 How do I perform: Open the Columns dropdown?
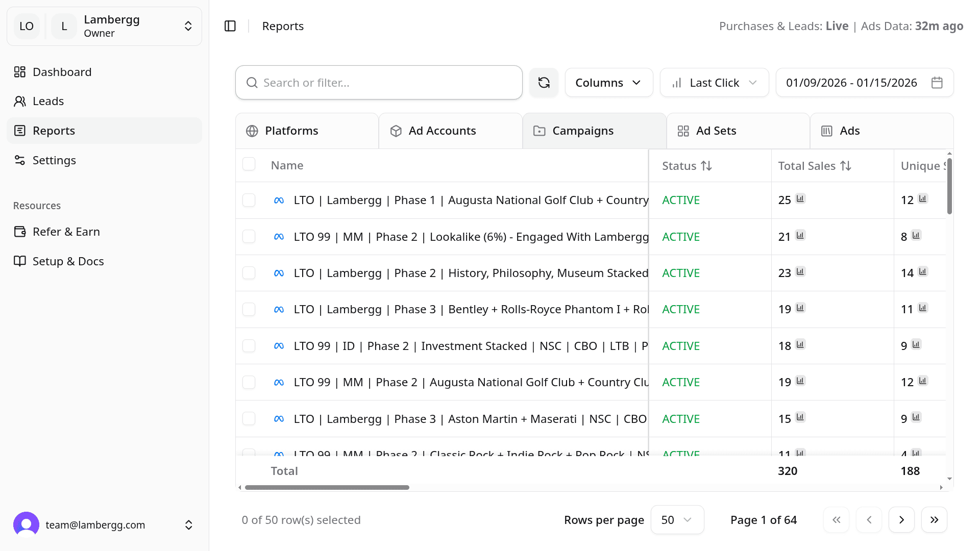(x=608, y=83)
